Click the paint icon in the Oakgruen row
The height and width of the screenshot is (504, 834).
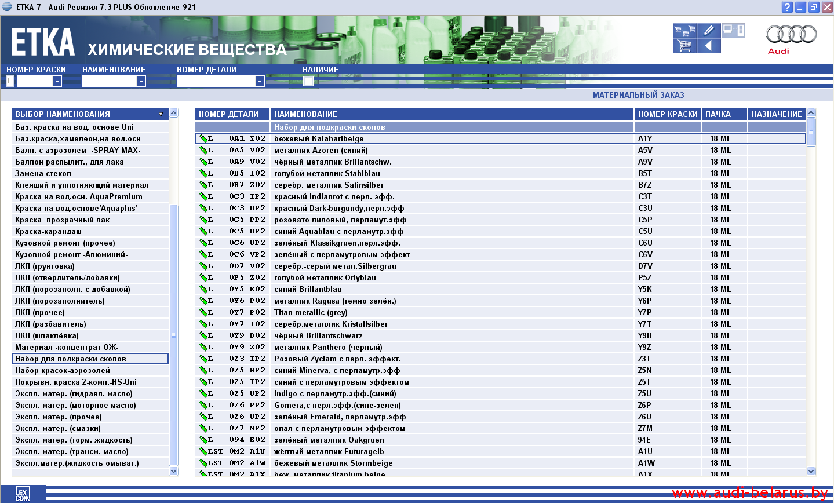click(203, 440)
